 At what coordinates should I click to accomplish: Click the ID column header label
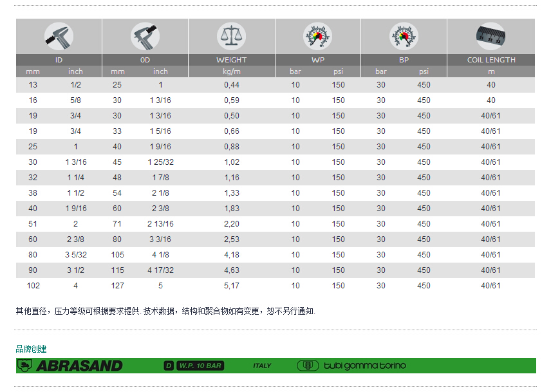point(59,60)
